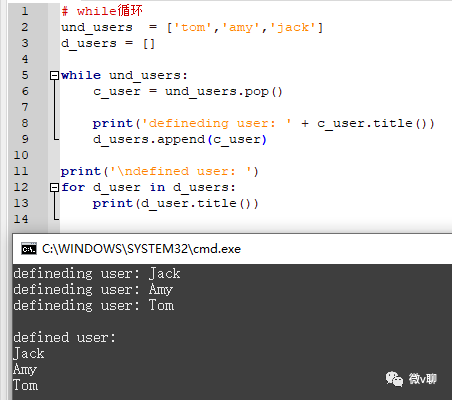Select line number 5 in margin
The image size is (452, 400).
(25, 75)
